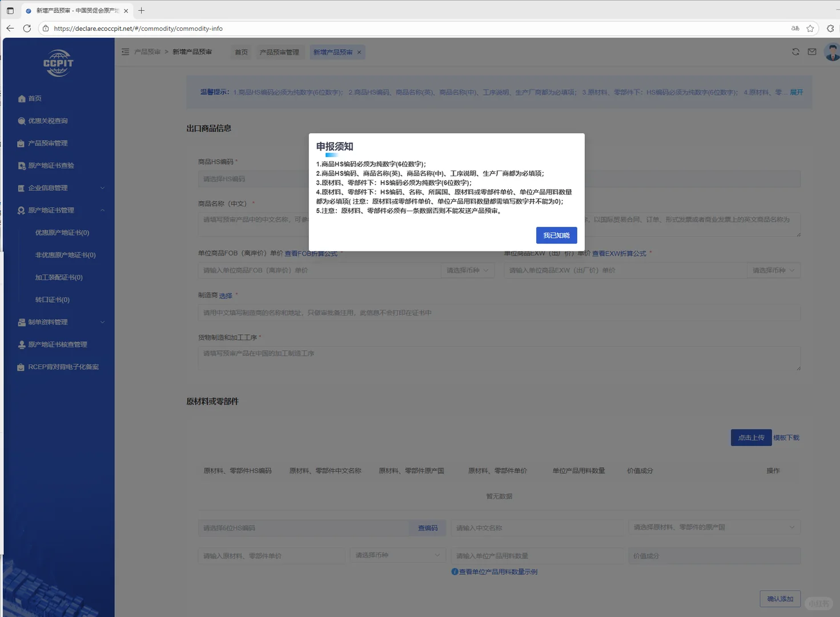Click the 我已知晓 button in dialog

tap(556, 235)
